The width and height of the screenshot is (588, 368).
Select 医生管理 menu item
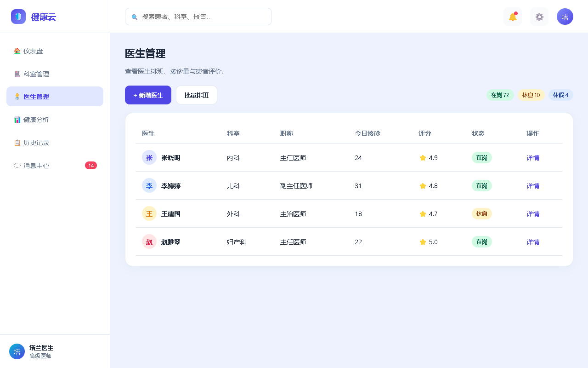point(55,97)
